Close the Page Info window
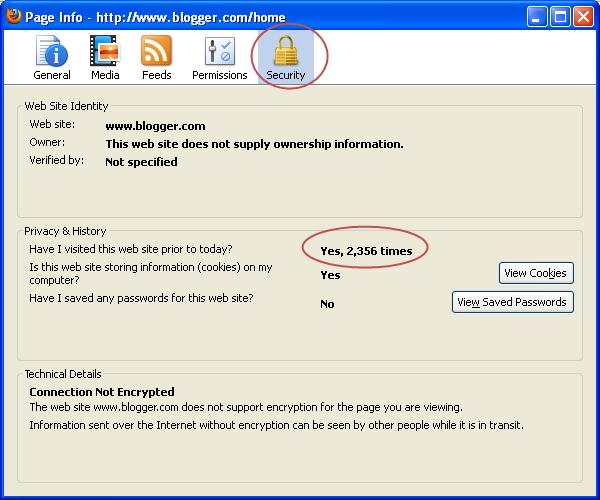This screenshot has height=500, width=600. click(583, 17)
